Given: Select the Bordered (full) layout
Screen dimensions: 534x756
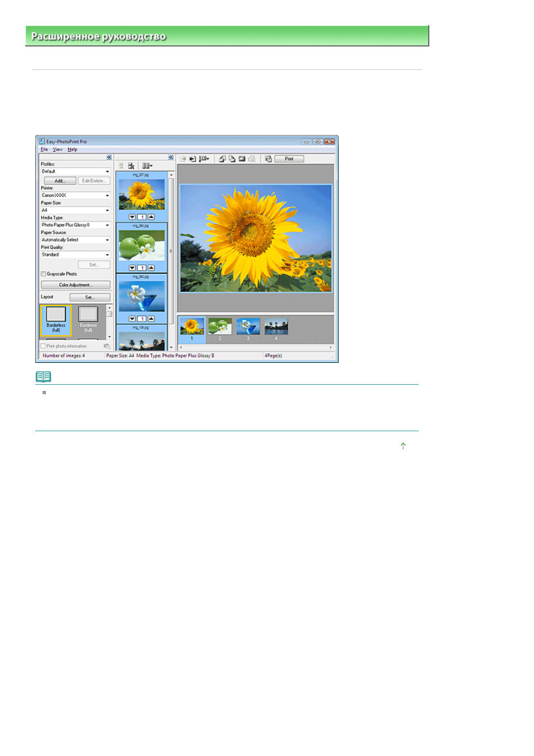Looking at the screenshot, I should (x=88, y=320).
